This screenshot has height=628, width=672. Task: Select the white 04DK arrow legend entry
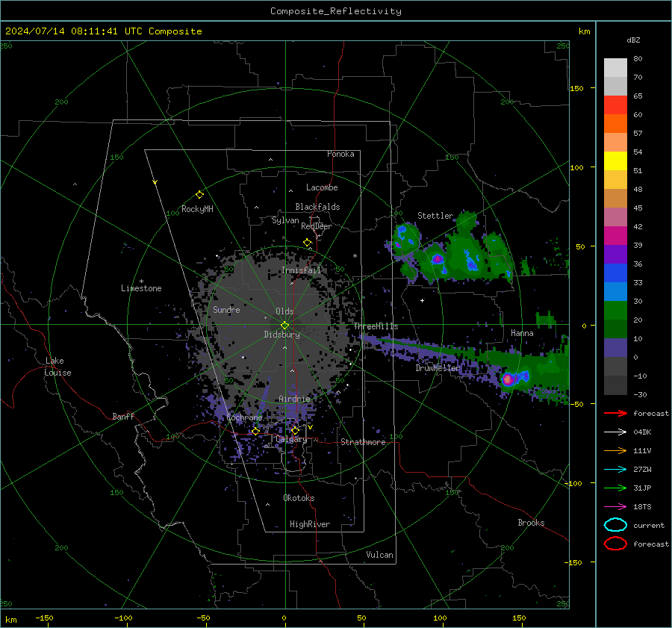coord(615,432)
